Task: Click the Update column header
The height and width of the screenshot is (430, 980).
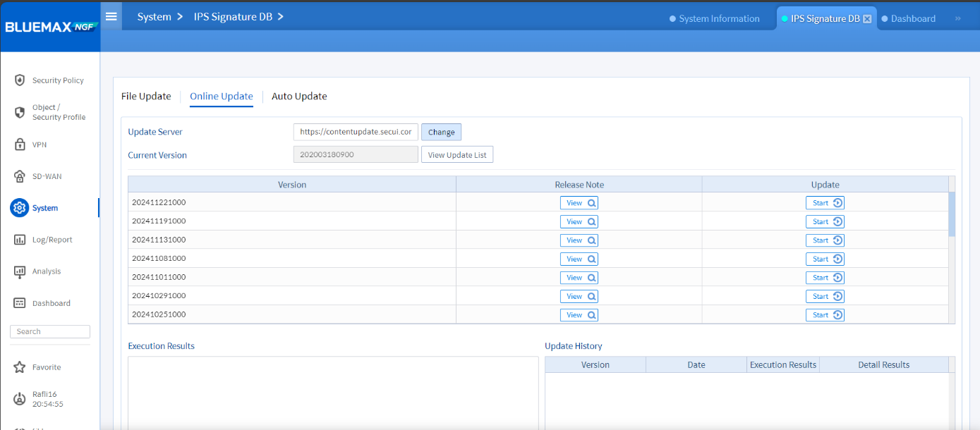Action: pyautogui.click(x=825, y=185)
